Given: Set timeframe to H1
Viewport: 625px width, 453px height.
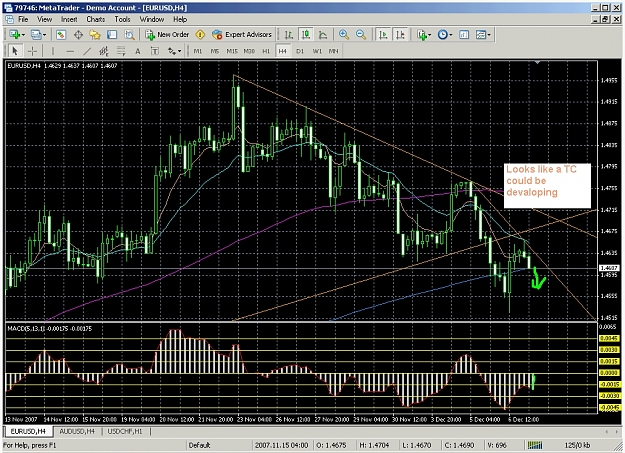Looking at the screenshot, I should 266,51.
